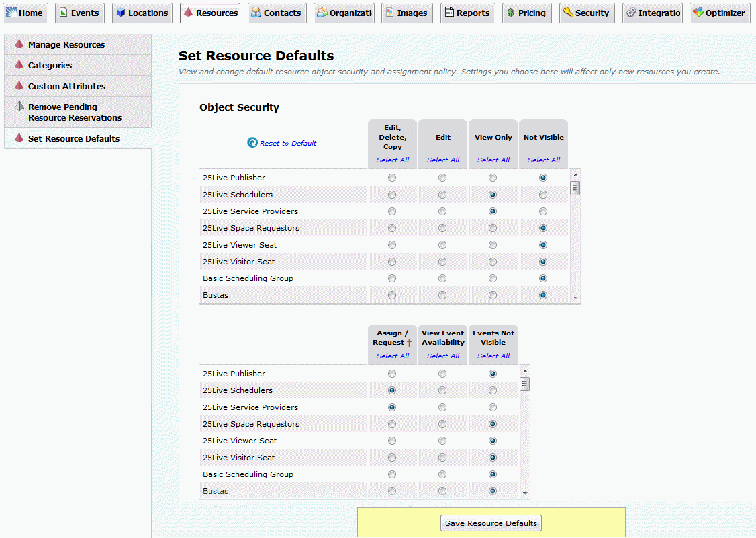Set 25Live Publisher to View Only

[493, 178]
